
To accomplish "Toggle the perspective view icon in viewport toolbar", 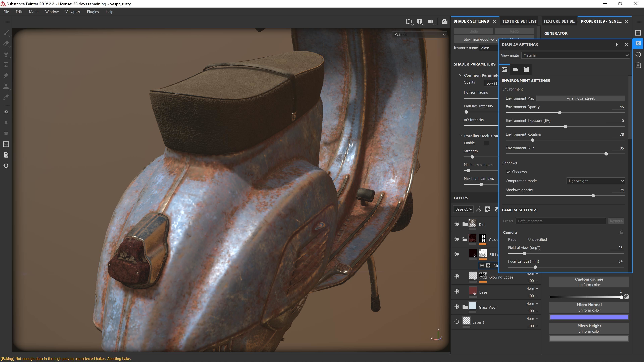I will click(x=409, y=21).
